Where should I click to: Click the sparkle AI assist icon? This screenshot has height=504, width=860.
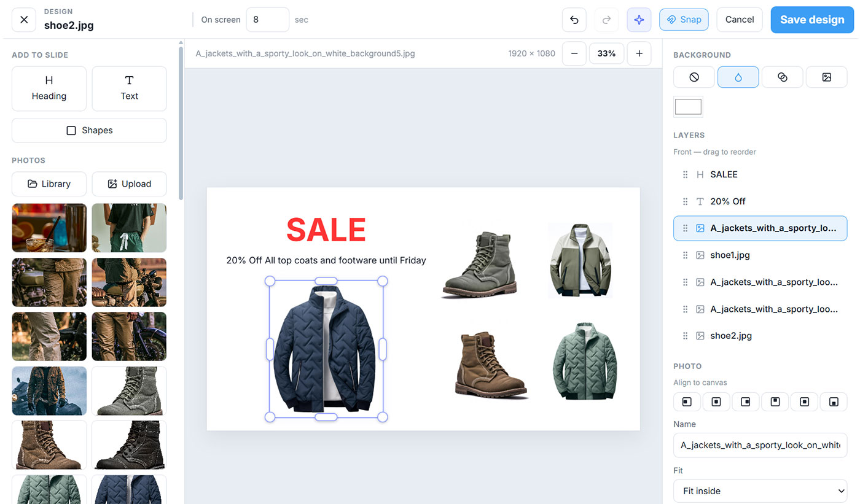(x=639, y=20)
